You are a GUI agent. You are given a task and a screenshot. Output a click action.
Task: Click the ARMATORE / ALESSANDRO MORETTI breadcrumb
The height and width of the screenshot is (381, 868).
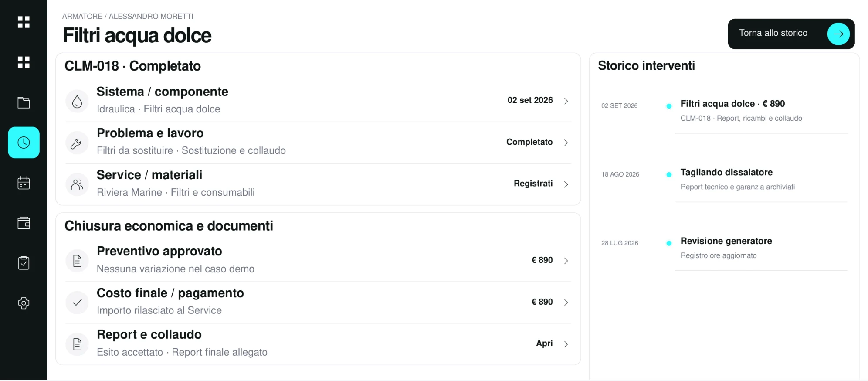click(x=128, y=16)
